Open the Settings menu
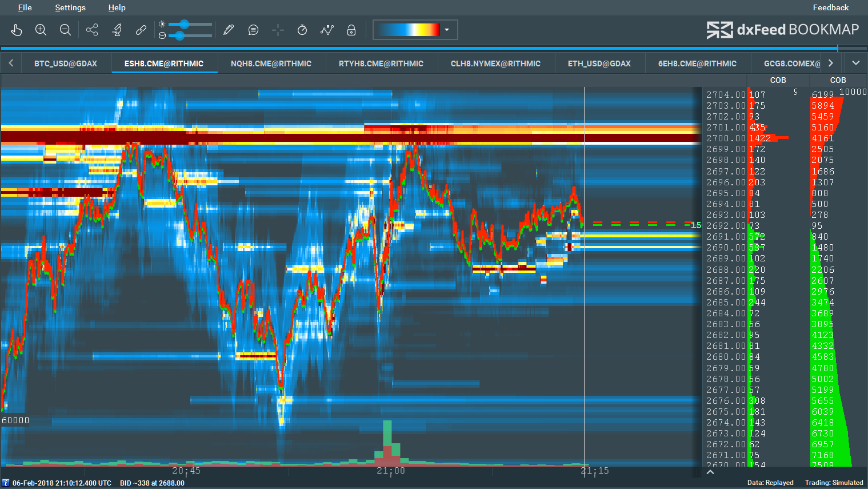This screenshot has width=868, height=489. click(70, 7)
